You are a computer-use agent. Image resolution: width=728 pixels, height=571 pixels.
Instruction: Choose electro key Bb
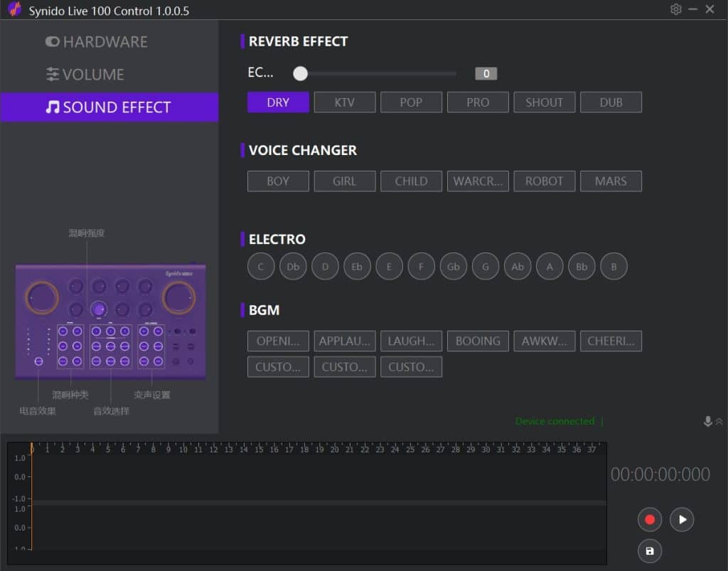(x=582, y=267)
